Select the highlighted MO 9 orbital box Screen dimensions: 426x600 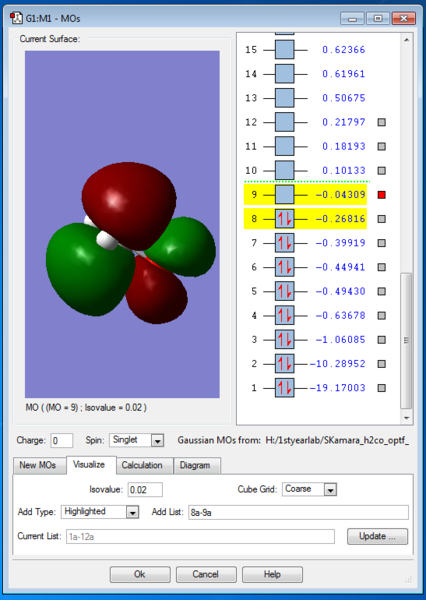284,195
